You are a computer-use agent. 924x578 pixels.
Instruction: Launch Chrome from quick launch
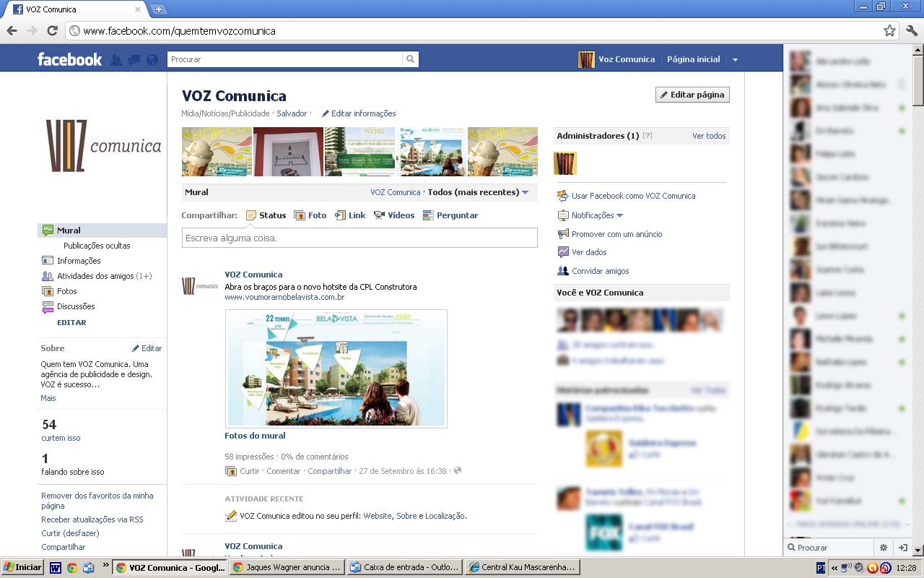71,568
